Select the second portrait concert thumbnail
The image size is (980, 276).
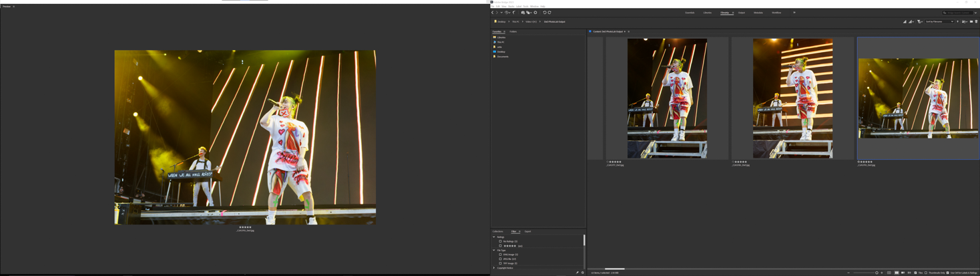[792, 98]
